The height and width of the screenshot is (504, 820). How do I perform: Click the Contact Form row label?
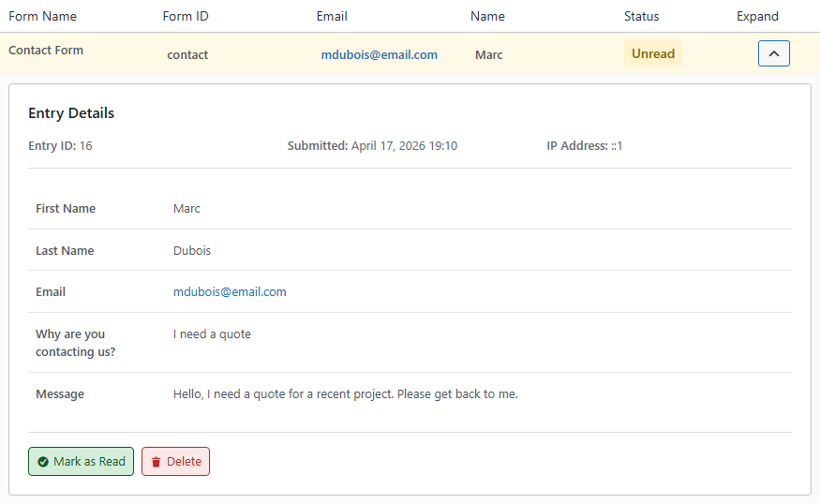click(x=46, y=51)
